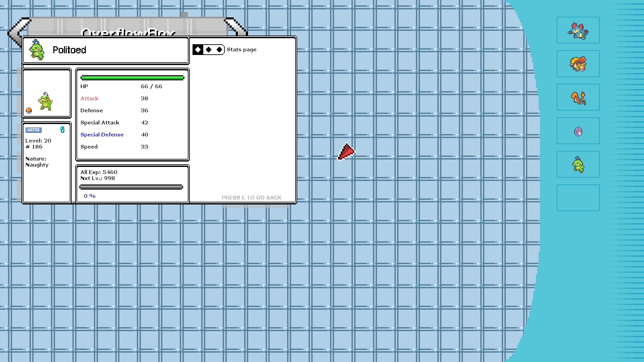Select the Pidgeotto party slot
The width and height of the screenshot is (644, 362).
[x=578, y=64]
